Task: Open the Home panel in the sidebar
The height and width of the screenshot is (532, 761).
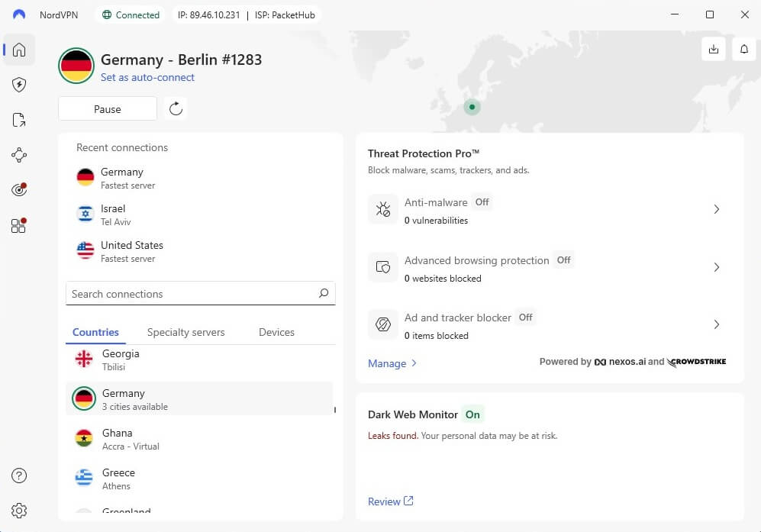Action: pos(18,50)
